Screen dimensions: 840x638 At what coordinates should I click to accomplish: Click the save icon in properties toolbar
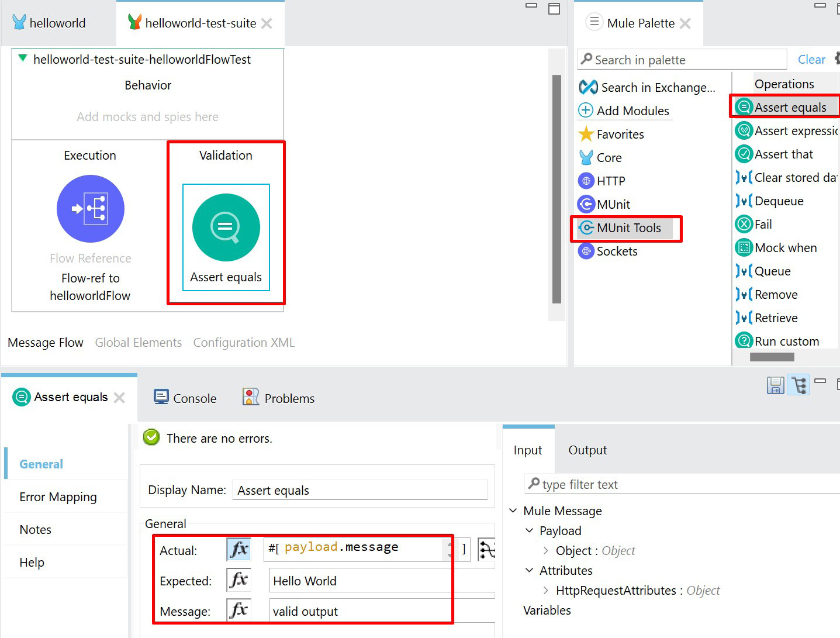775,385
